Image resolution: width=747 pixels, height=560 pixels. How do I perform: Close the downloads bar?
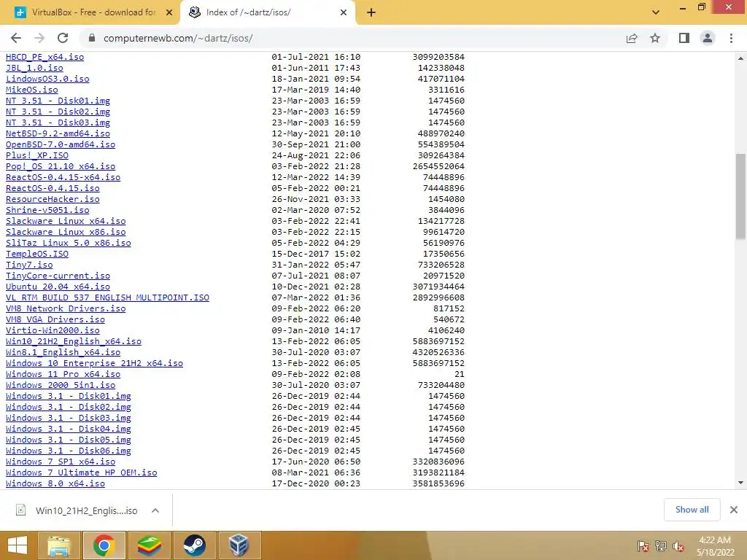click(x=734, y=510)
